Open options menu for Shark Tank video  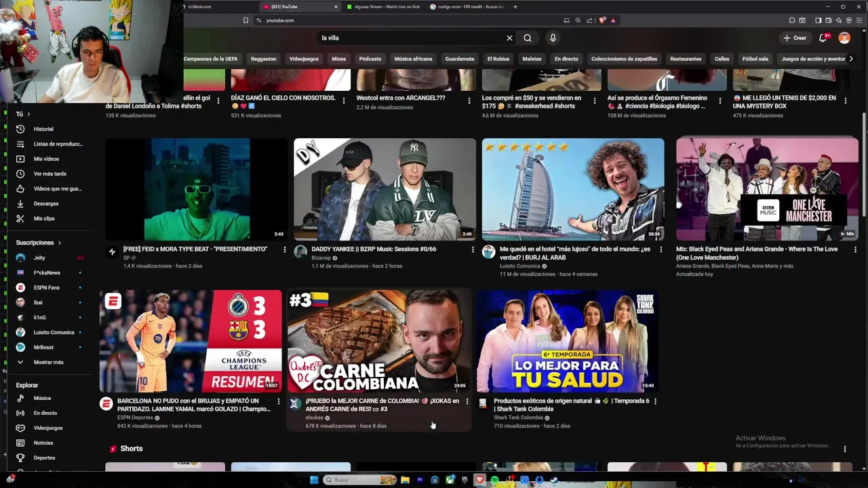pyautogui.click(x=655, y=401)
